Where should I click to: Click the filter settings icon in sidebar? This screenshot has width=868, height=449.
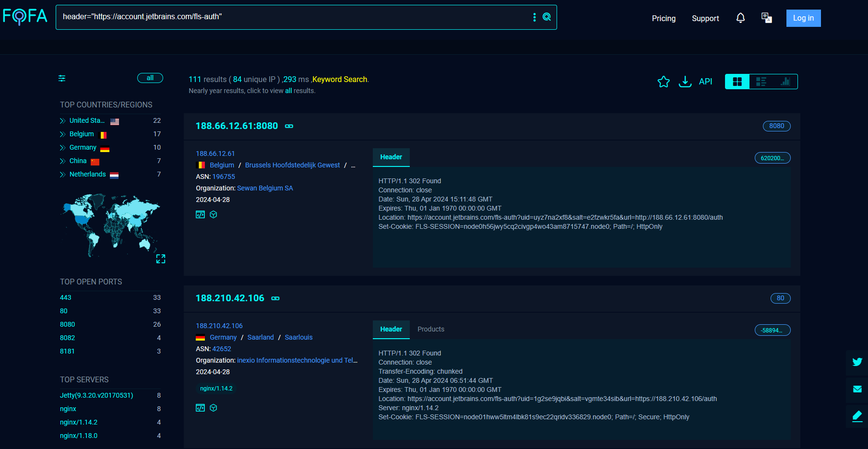[x=62, y=78]
